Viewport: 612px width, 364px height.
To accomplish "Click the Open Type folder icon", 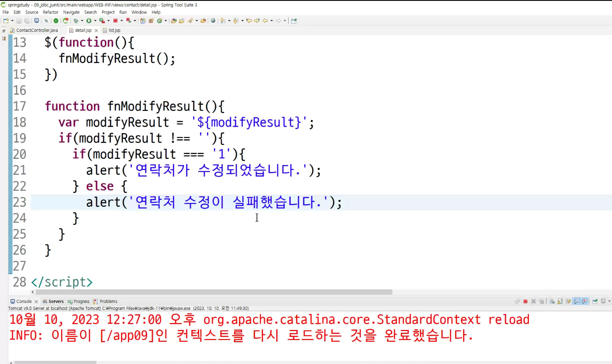I will tap(173, 21).
